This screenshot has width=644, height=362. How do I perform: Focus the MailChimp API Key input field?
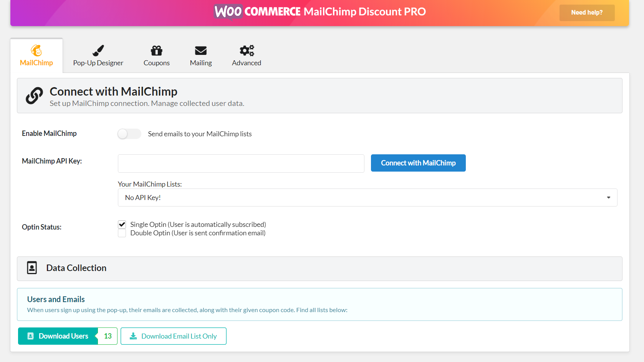tap(241, 164)
